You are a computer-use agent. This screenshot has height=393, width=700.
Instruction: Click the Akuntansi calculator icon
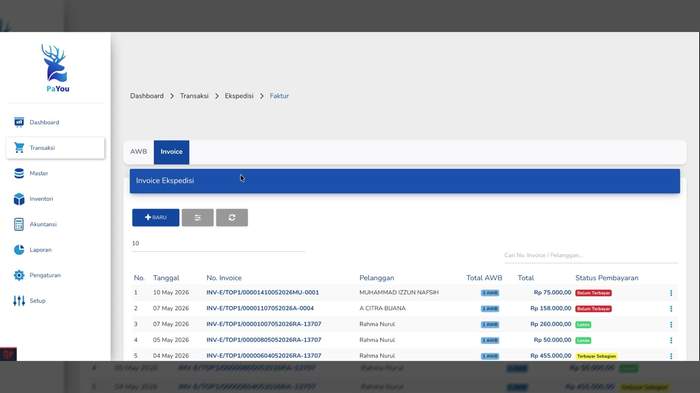click(19, 224)
